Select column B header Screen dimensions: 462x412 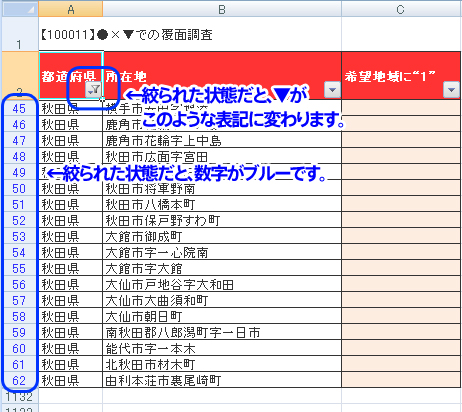click(x=222, y=9)
